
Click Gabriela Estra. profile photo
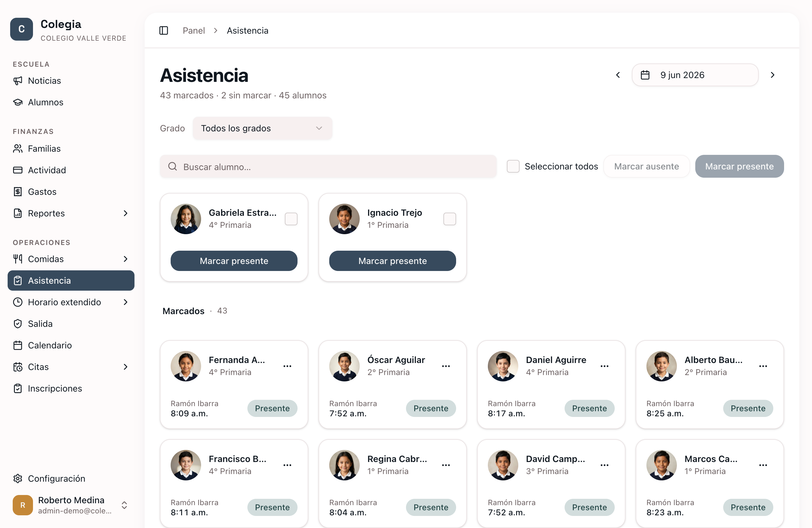point(186,219)
